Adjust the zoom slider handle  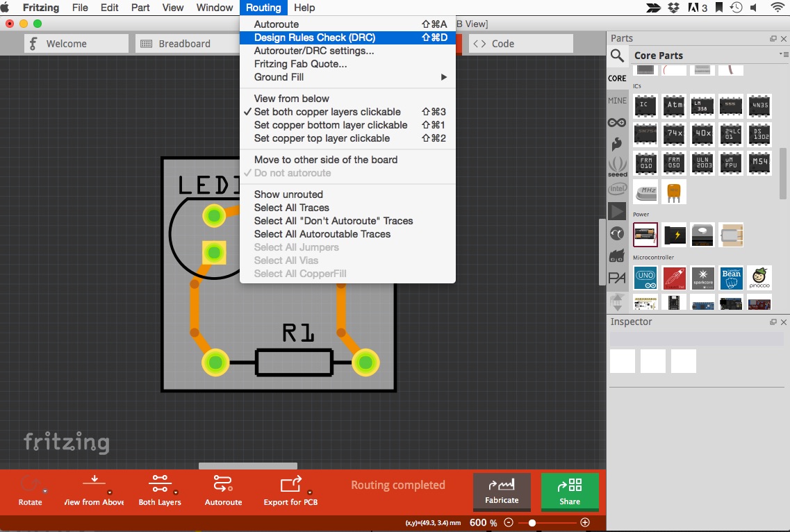point(532,523)
